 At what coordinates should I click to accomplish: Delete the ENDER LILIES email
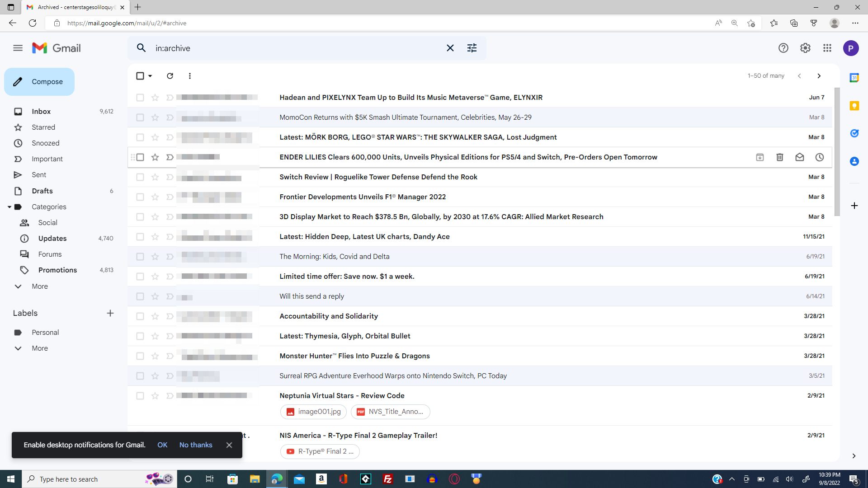780,157
